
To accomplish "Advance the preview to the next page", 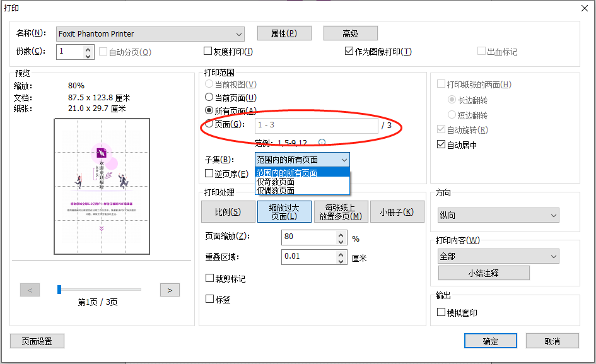I will tap(168, 290).
